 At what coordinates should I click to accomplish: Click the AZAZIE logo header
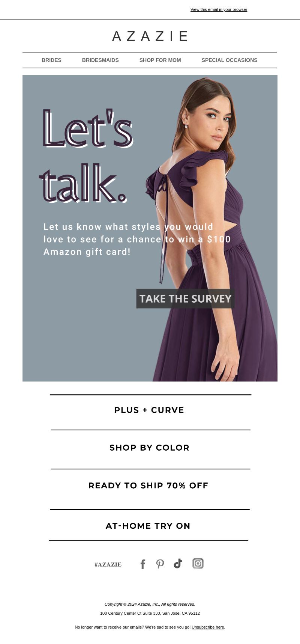[150, 36]
